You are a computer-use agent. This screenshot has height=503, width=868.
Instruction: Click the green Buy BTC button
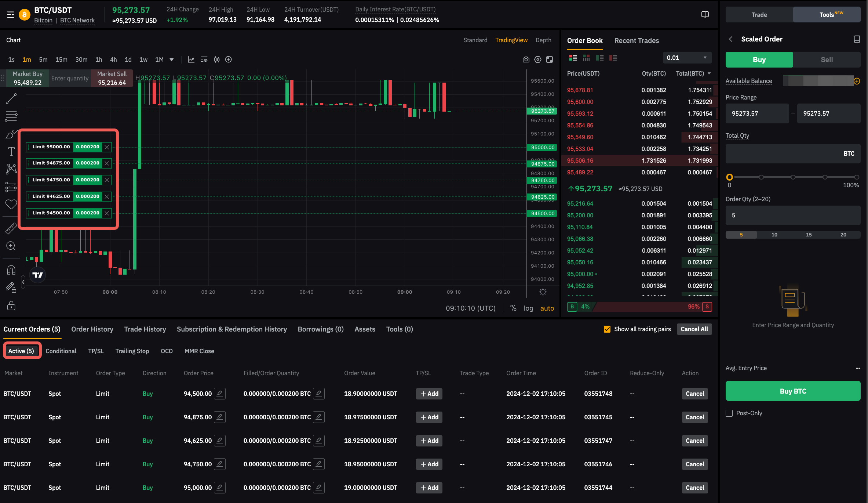pyautogui.click(x=792, y=391)
